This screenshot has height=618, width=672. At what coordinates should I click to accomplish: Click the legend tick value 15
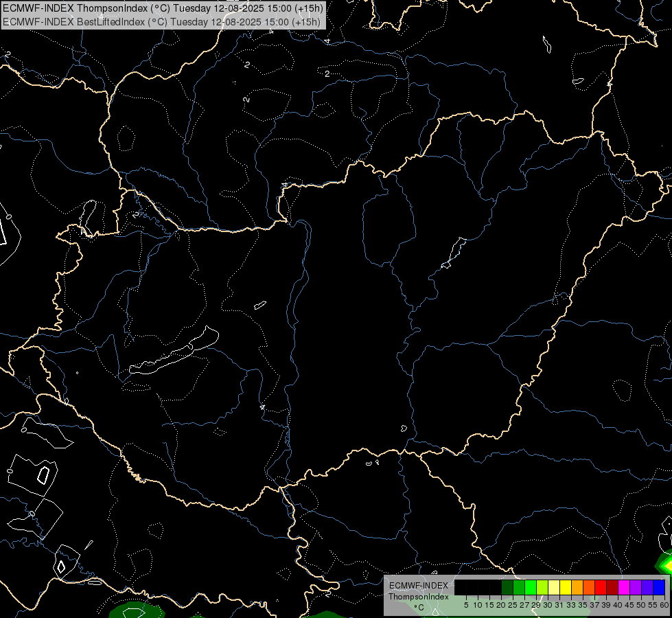(x=489, y=605)
